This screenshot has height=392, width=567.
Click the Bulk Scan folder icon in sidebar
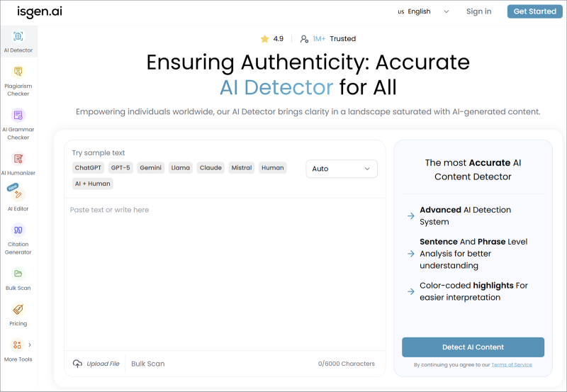click(18, 274)
